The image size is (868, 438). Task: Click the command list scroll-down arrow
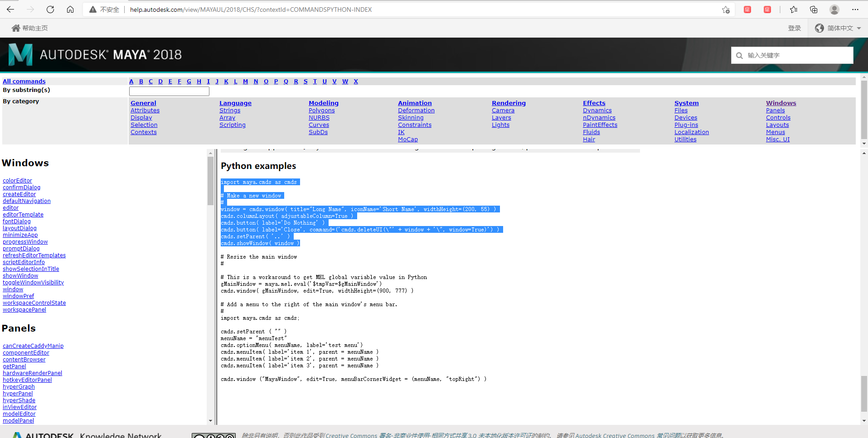coord(210,421)
